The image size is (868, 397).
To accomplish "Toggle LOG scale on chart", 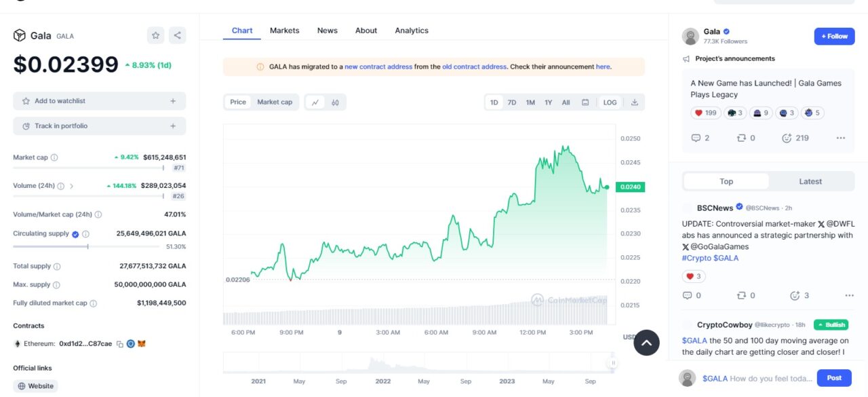I will coord(610,102).
